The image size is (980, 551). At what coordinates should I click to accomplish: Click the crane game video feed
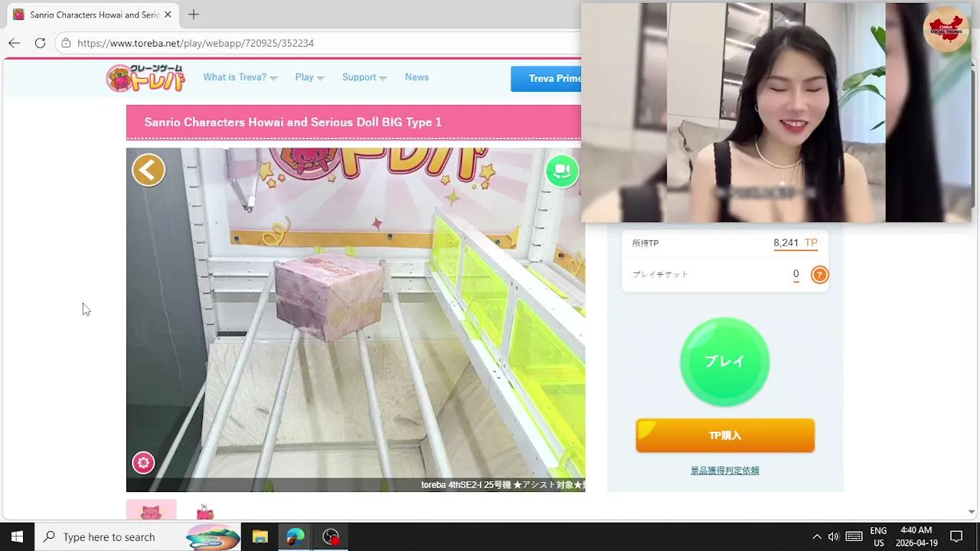coord(355,320)
